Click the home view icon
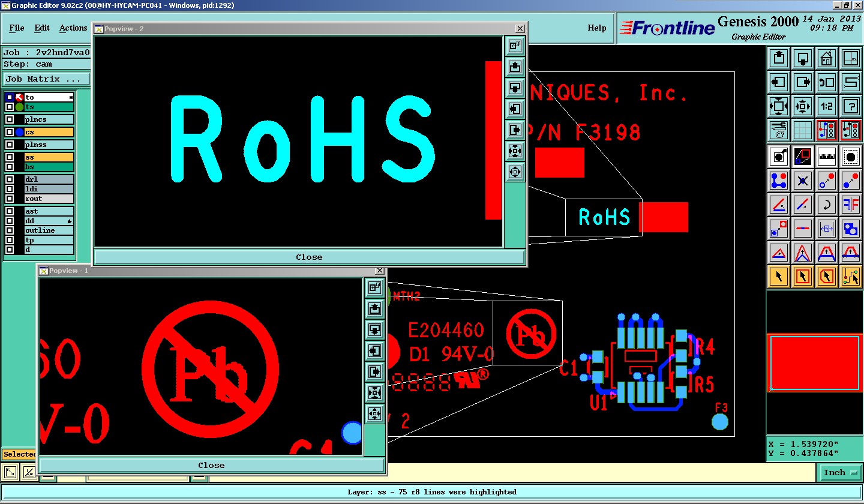 [x=827, y=58]
